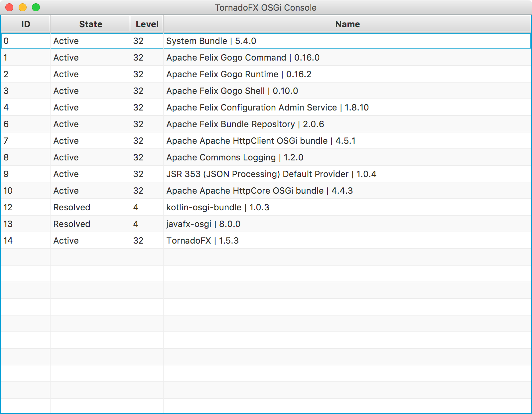Click the Level column header
532x414 pixels.
pos(147,24)
